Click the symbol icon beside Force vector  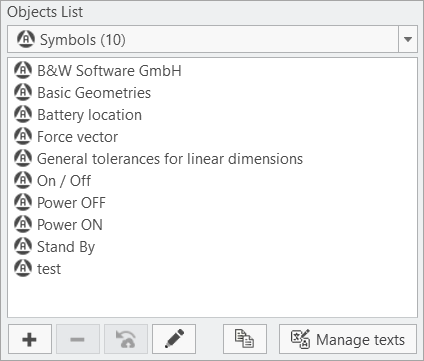[x=23, y=136]
